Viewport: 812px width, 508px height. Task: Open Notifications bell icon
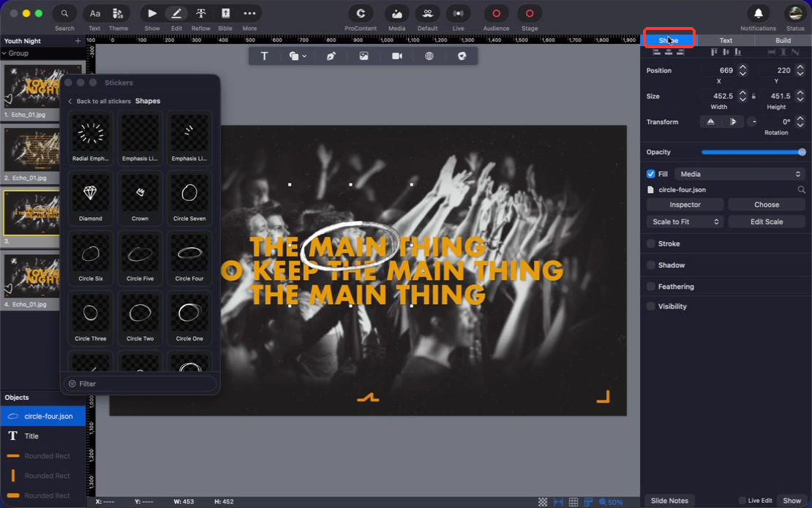pyautogui.click(x=758, y=13)
